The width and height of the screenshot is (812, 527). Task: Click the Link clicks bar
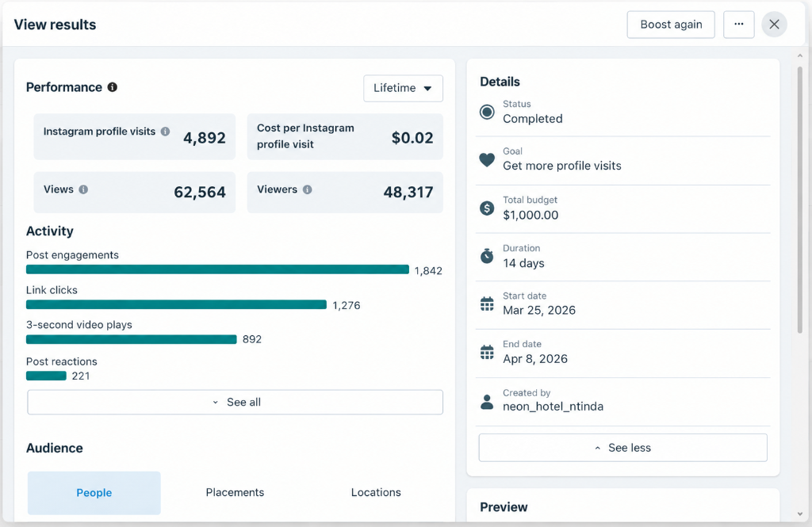coord(177,305)
